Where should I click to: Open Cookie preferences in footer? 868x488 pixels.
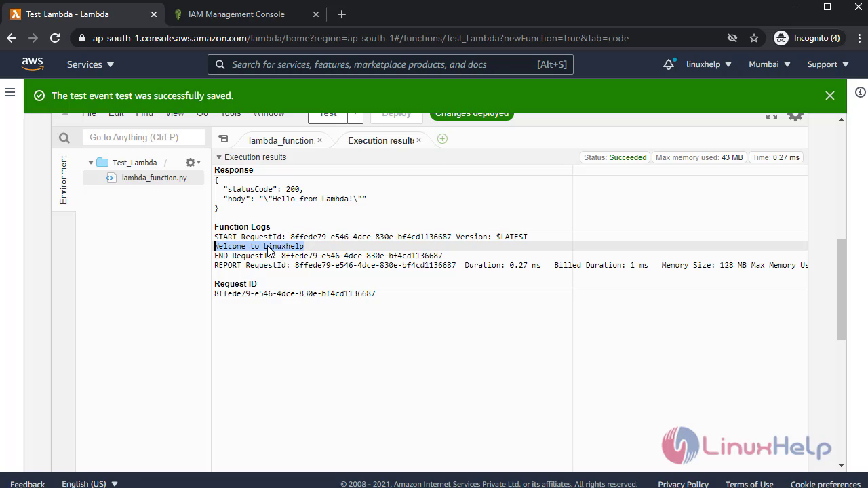(825, 484)
